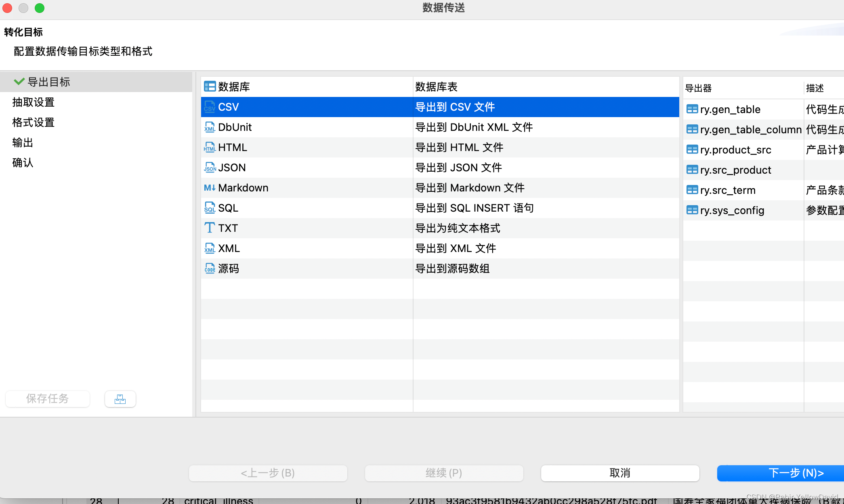Viewport: 844px width, 504px height.
Task: Select the TXT export target
Action: coord(440,228)
